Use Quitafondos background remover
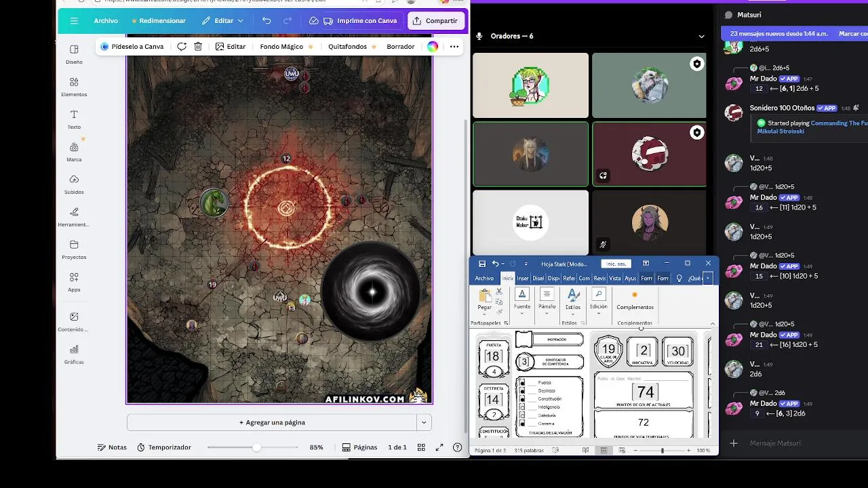Screen dimensions: 868x488 pos(352,47)
